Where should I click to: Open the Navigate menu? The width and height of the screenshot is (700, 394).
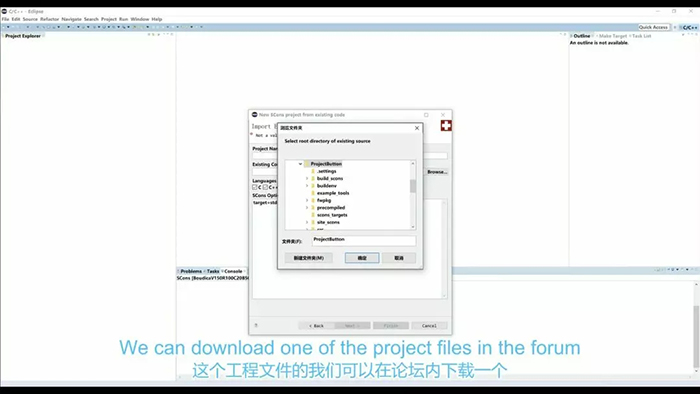click(71, 19)
